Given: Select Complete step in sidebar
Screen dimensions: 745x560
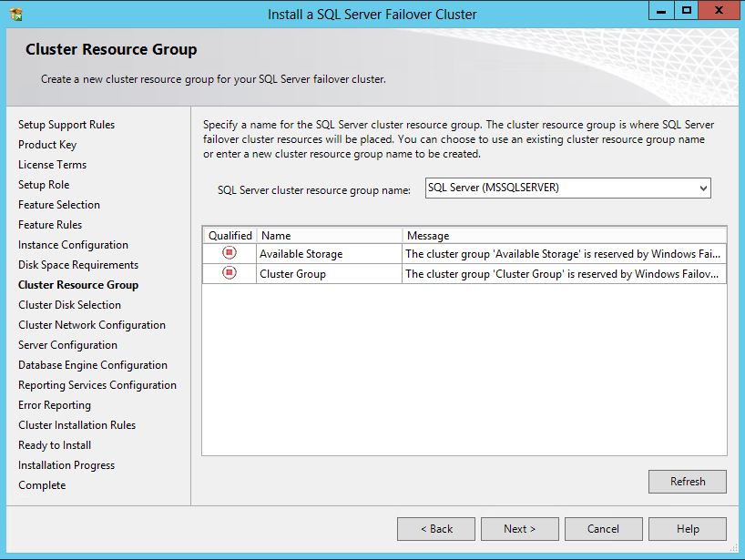Looking at the screenshot, I should tap(42, 485).
